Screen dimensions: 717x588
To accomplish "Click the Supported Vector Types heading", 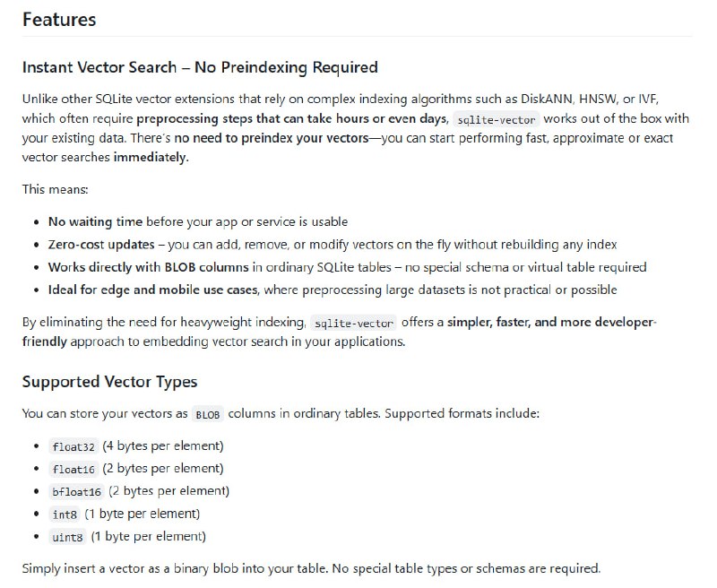I will 109,382.
